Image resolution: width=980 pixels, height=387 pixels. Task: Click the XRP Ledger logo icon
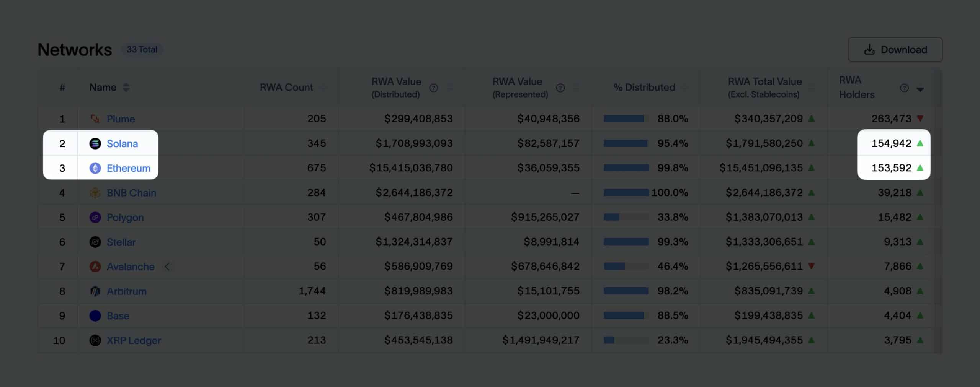[95, 340]
